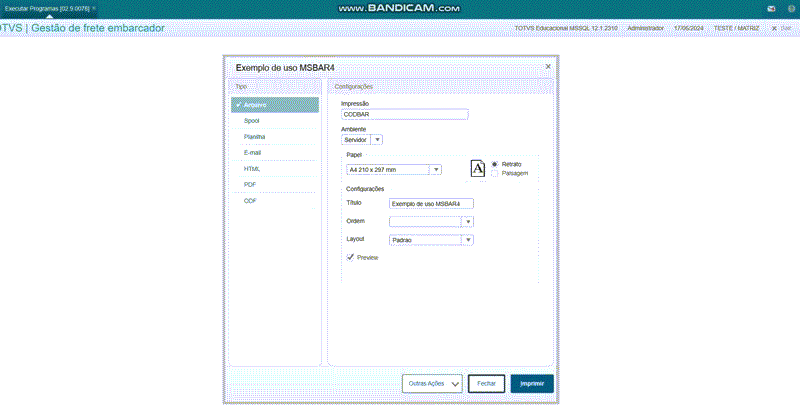This screenshot has width=800, height=418.
Task: Open the Outras Ações menu button
Action: click(432, 384)
